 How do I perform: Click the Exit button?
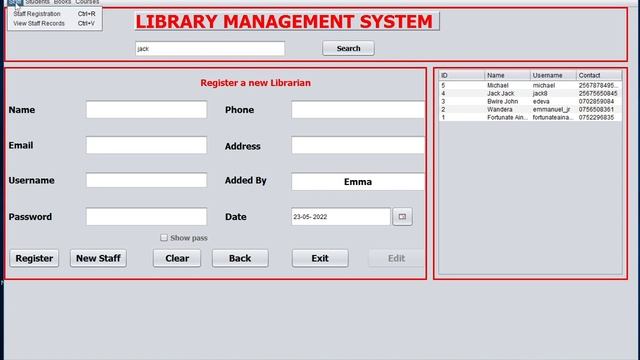click(x=320, y=258)
